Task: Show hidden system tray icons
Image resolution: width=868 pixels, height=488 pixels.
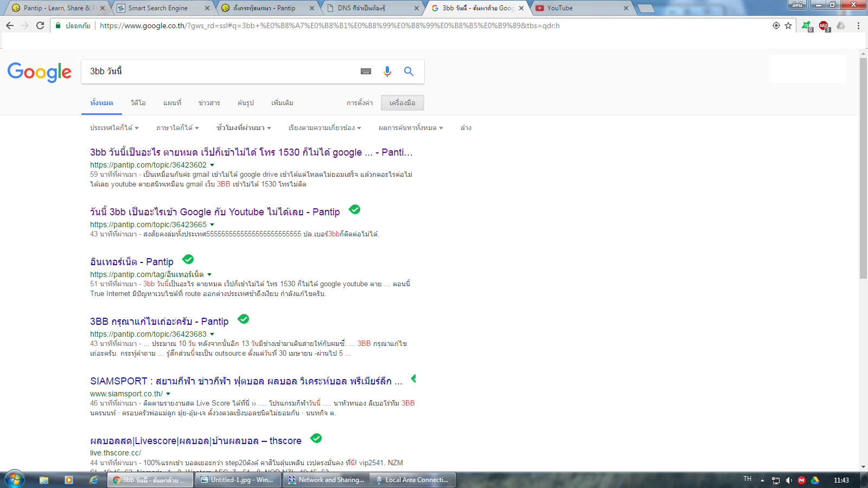Action: (762, 480)
